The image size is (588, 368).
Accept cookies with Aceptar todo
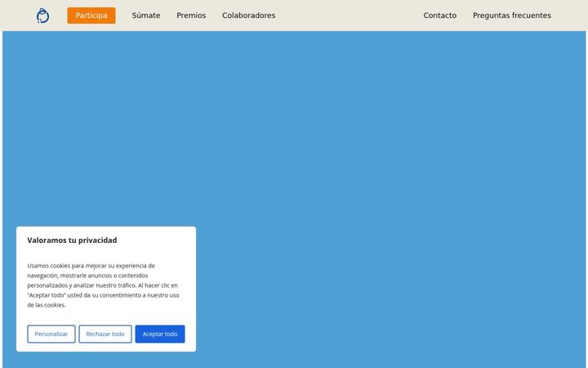(160, 334)
